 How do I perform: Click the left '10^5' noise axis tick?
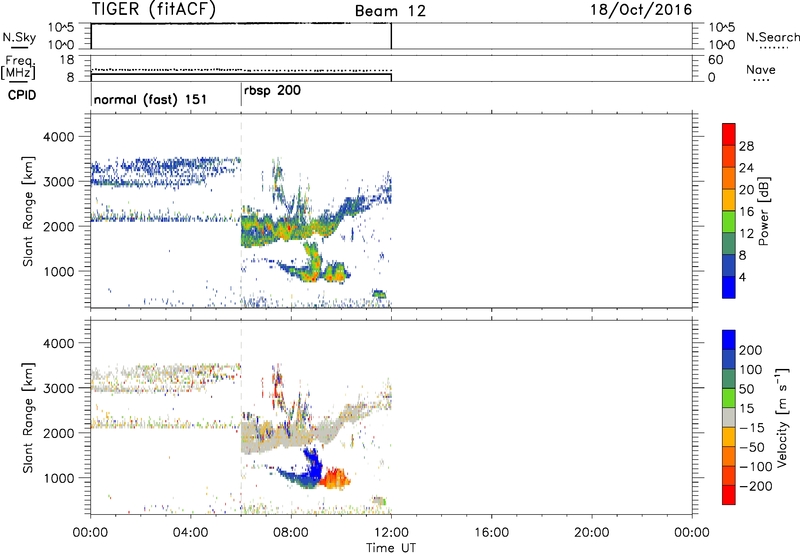61,27
